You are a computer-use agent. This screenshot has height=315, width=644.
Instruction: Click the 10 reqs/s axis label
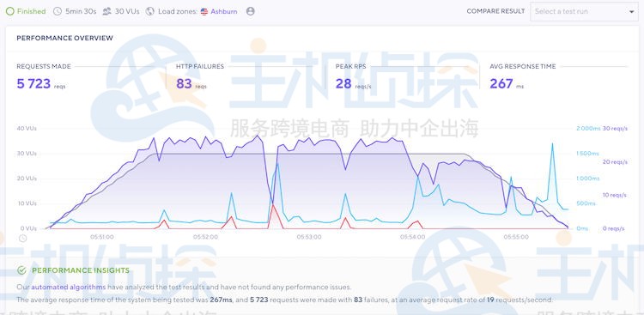[615, 195]
